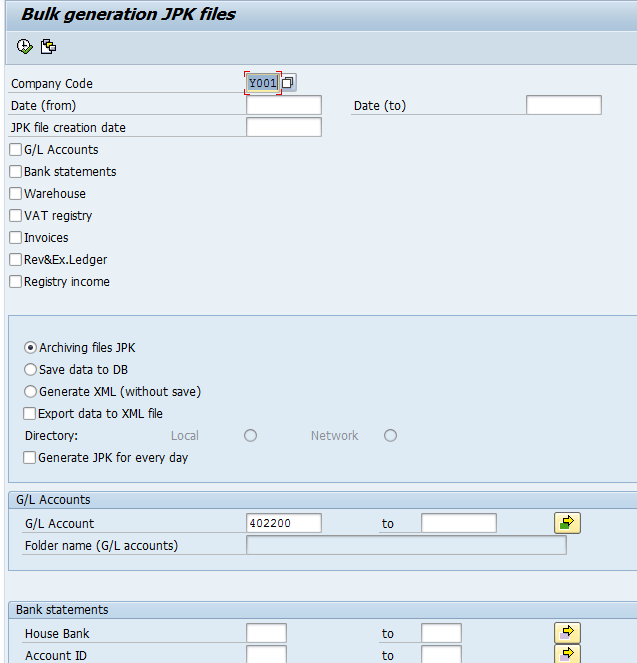Click JPK file creation date field
The image size is (637, 663).
point(284,127)
